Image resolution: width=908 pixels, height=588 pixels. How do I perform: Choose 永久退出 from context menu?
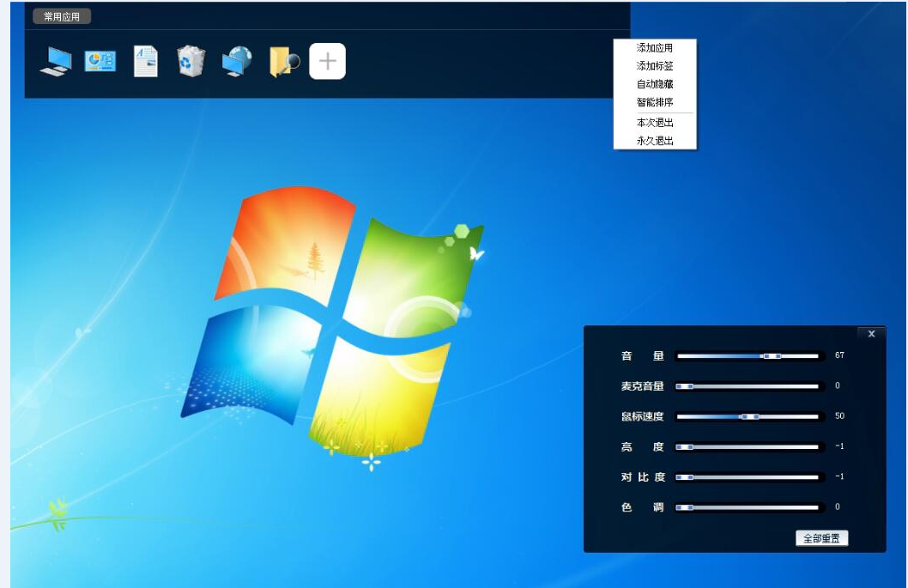coord(655,140)
